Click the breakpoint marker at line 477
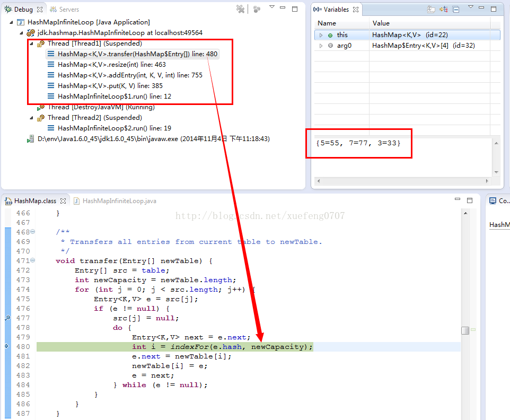 point(8,318)
